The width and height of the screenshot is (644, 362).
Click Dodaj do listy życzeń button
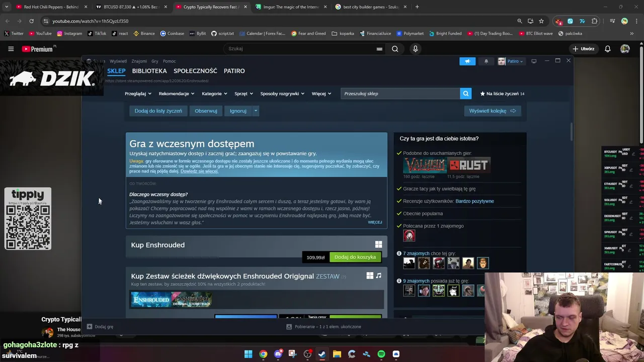tap(158, 111)
